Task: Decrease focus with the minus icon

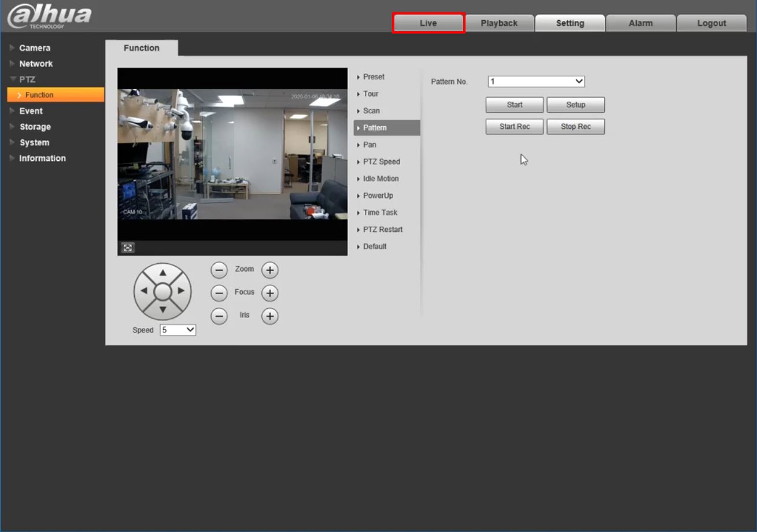Action: point(219,293)
